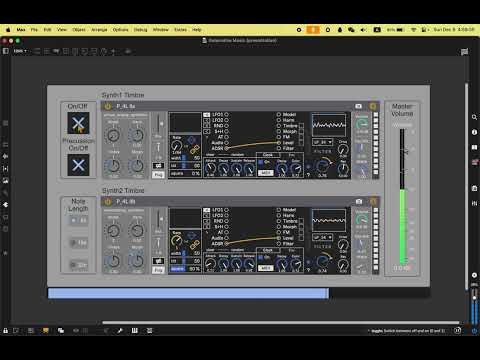Viewport: 480px width, 360px height.
Task: Select LFO2 source in Synth1 modulation matrix
Action: pos(226,120)
